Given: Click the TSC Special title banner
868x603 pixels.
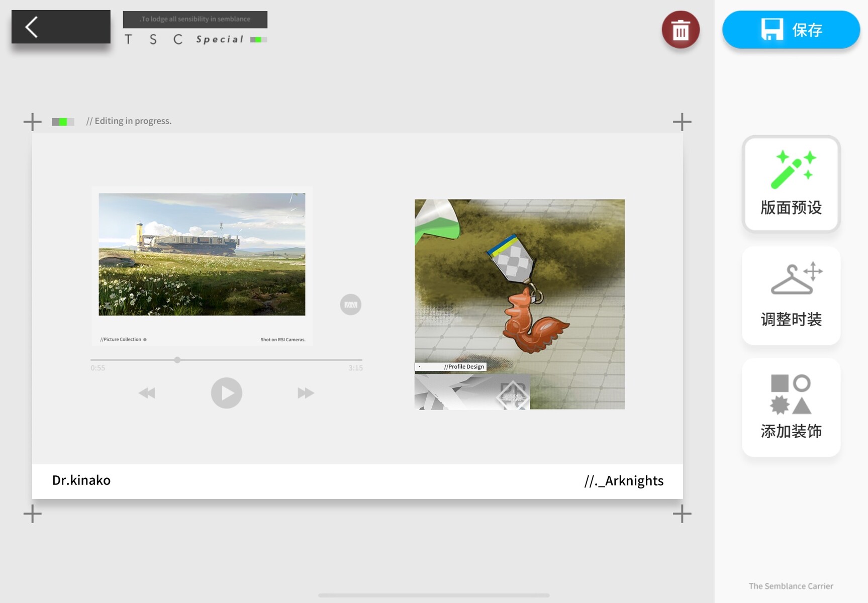Looking at the screenshot, I should (195, 29).
